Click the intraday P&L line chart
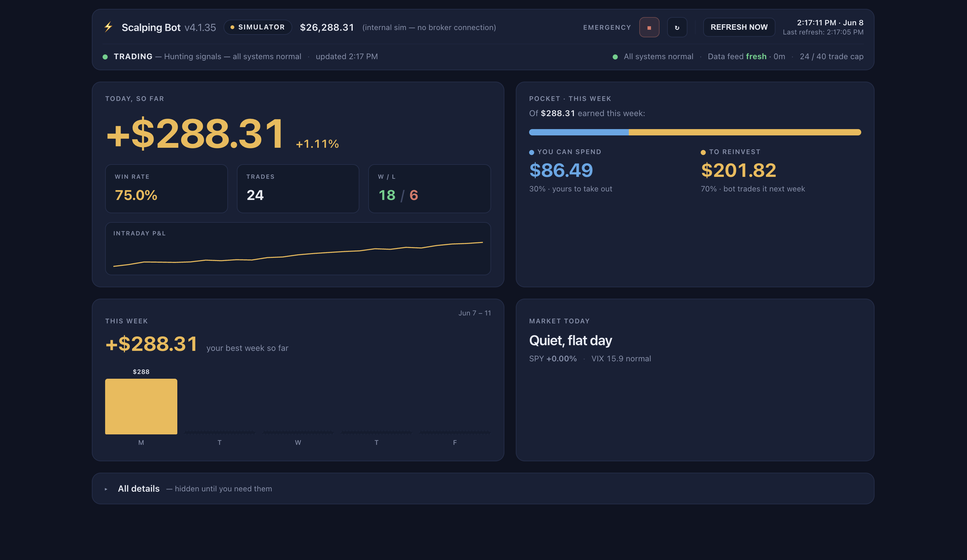The width and height of the screenshot is (967, 560). 298,254
